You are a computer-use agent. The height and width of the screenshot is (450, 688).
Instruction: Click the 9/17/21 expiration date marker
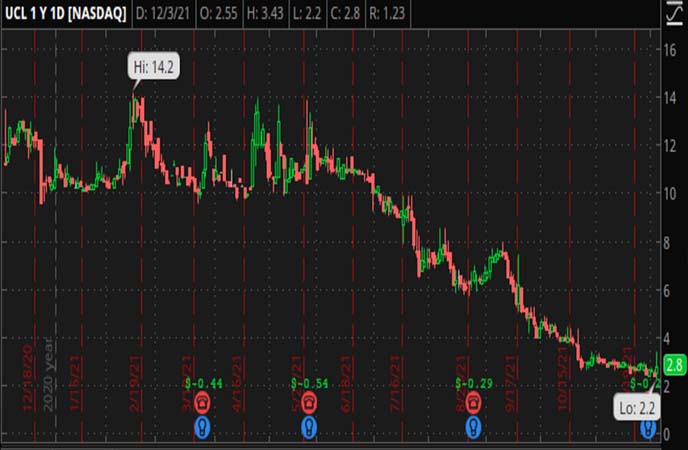pyautogui.click(x=511, y=384)
